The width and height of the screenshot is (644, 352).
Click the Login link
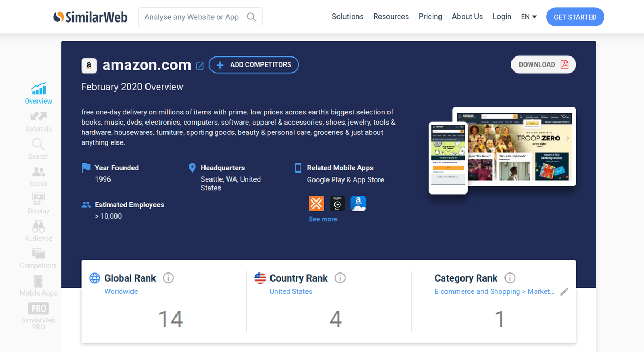502,17
